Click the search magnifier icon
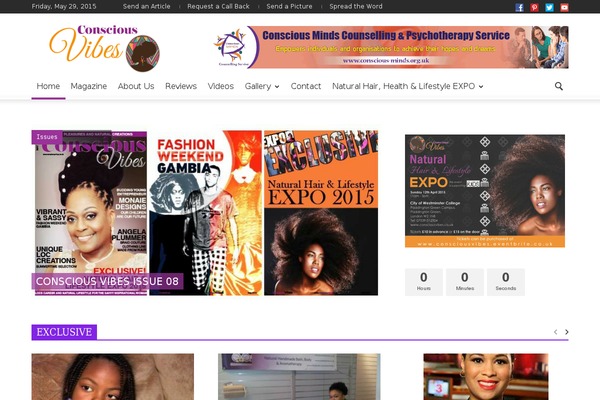The height and width of the screenshot is (400, 600). click(559, 86)
